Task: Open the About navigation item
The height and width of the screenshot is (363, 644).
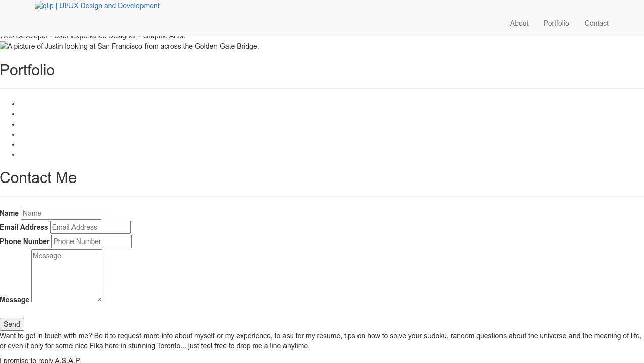Action: tap(519, 23)
